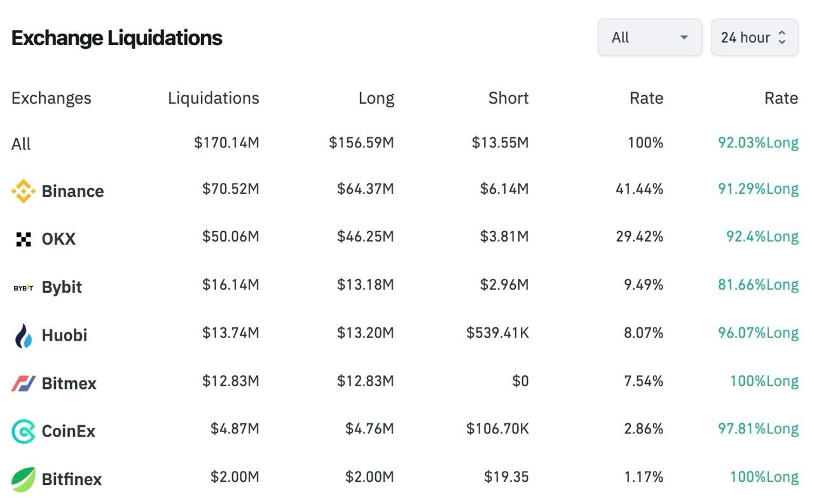814x504 pixels.
Task: Click the Bybit logo icon
Action: tap(24, 288)
